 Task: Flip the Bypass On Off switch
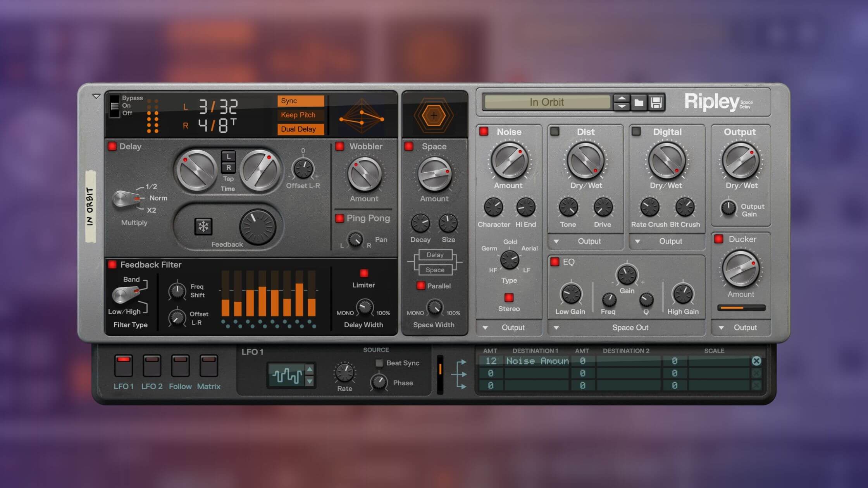point(115,106)
